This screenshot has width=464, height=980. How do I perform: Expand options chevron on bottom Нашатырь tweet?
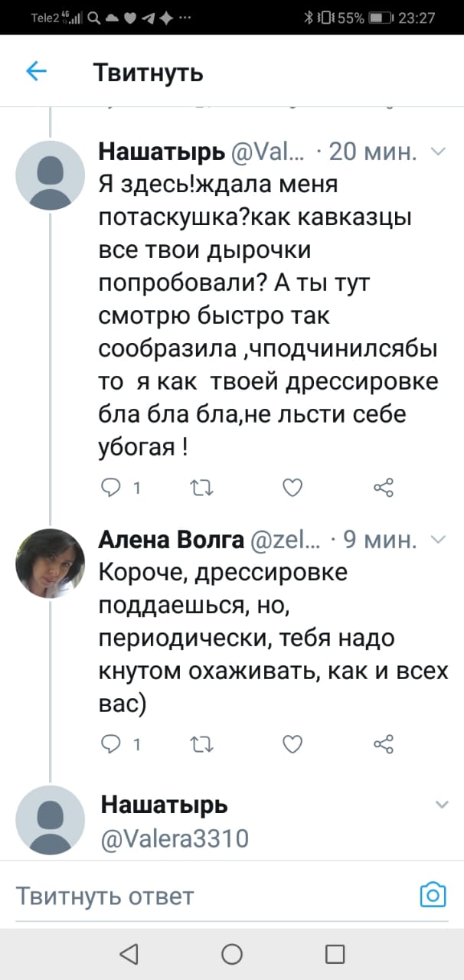(x=442, y=805)
